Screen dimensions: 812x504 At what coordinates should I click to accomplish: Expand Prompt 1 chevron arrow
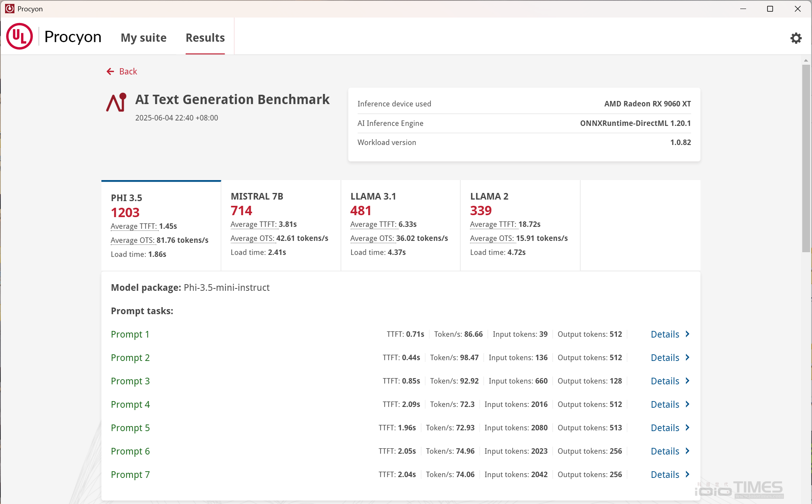(688, 334)
